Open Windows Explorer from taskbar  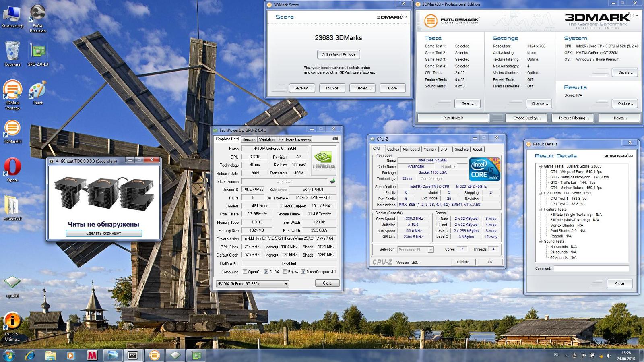[50, 355]
